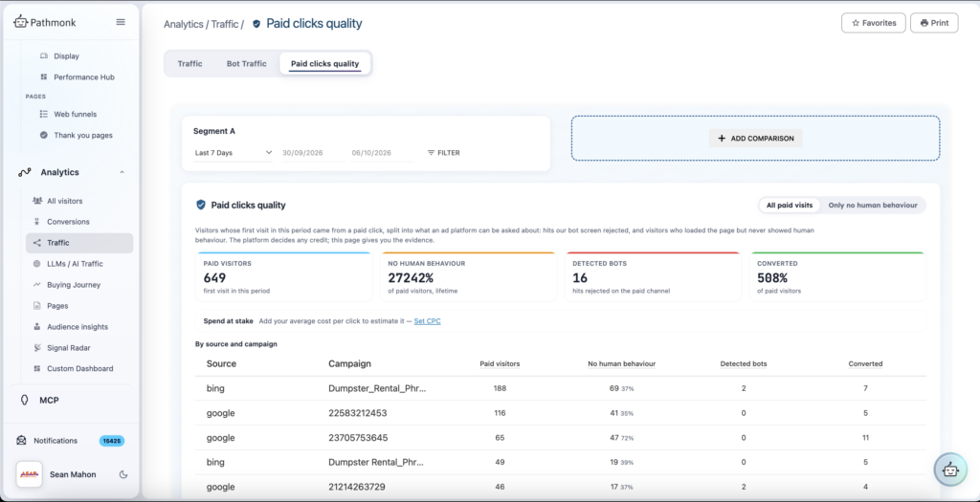Viewport: 980px width, 502px height.
Task: Click the Print button
Action: 934,23
